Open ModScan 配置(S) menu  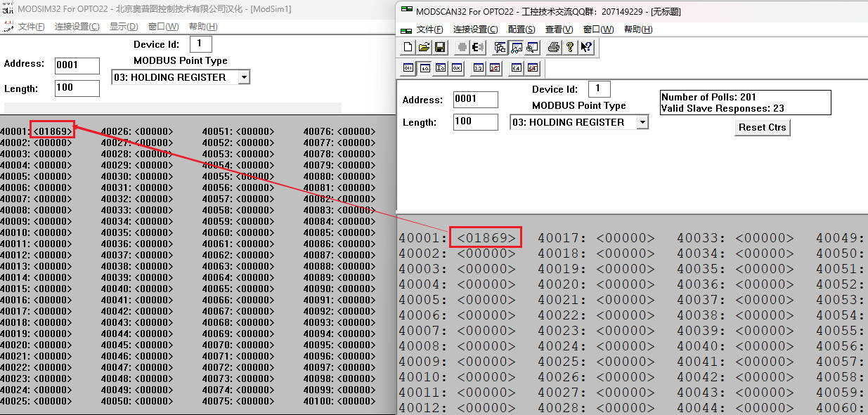coord(521,29)
